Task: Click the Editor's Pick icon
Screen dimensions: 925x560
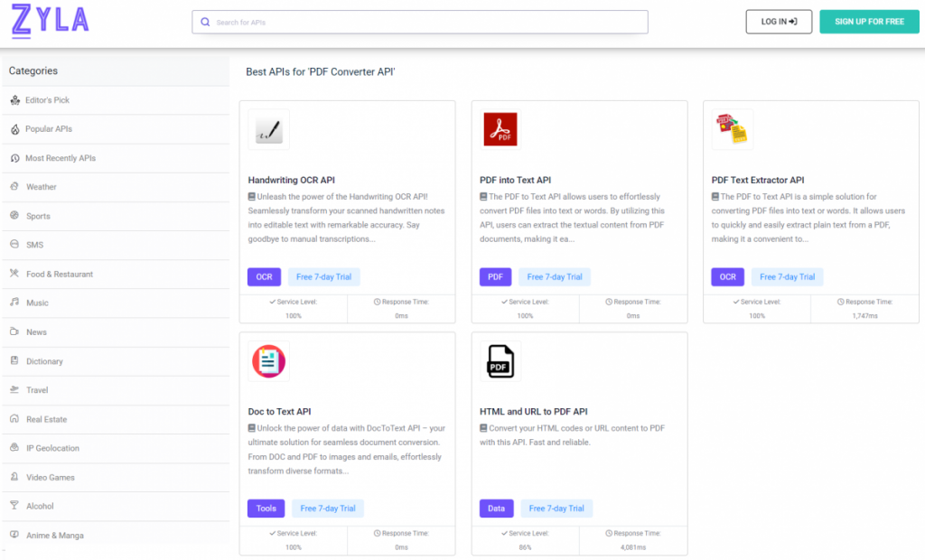Action: click(x=14, y=100)
